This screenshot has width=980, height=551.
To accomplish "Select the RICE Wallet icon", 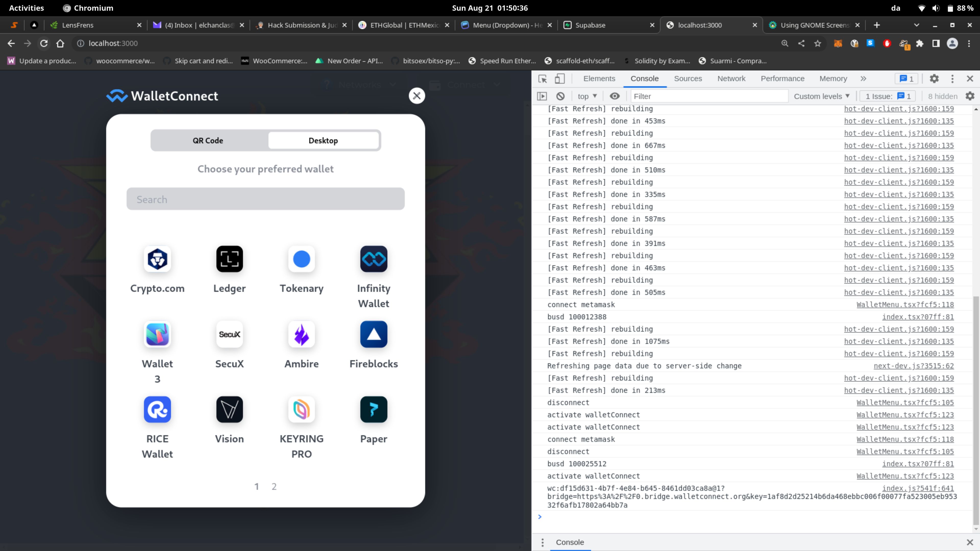I will (157, 409).
